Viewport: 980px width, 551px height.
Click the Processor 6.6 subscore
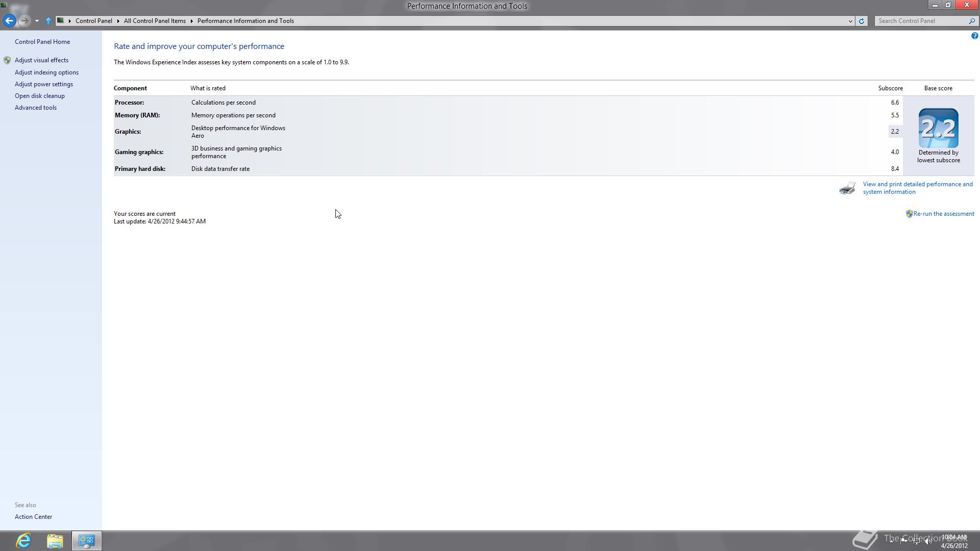[x=895, y=103]
